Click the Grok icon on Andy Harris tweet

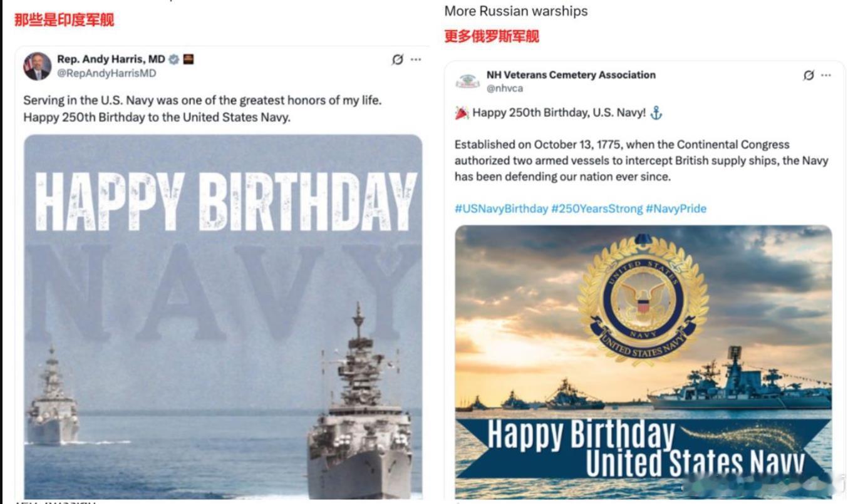pyautogui.click(x=397, y=60)
